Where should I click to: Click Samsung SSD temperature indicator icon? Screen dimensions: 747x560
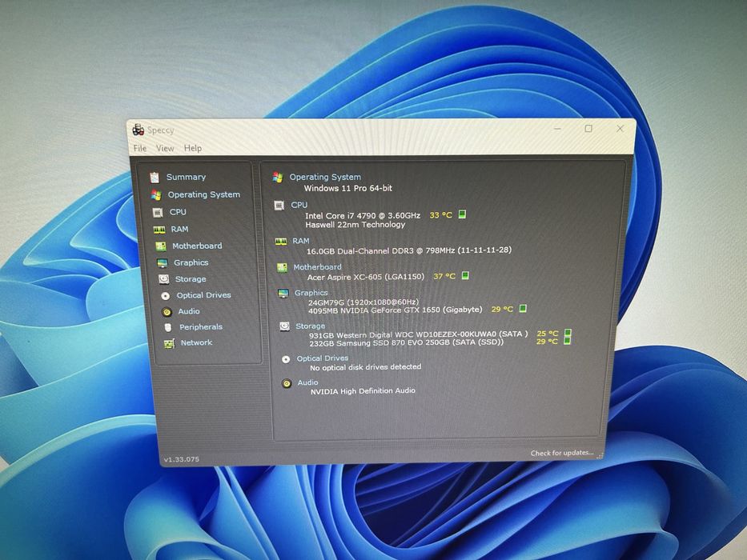coord(567,341)
